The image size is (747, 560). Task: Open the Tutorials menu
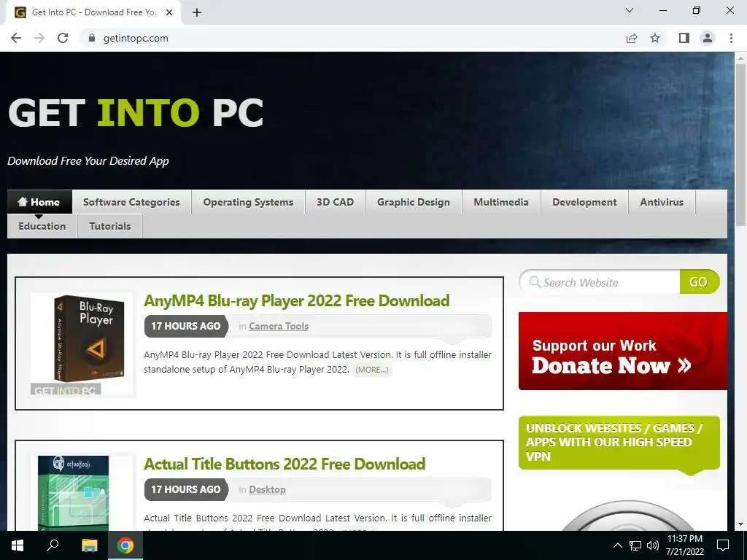point(110,226)
